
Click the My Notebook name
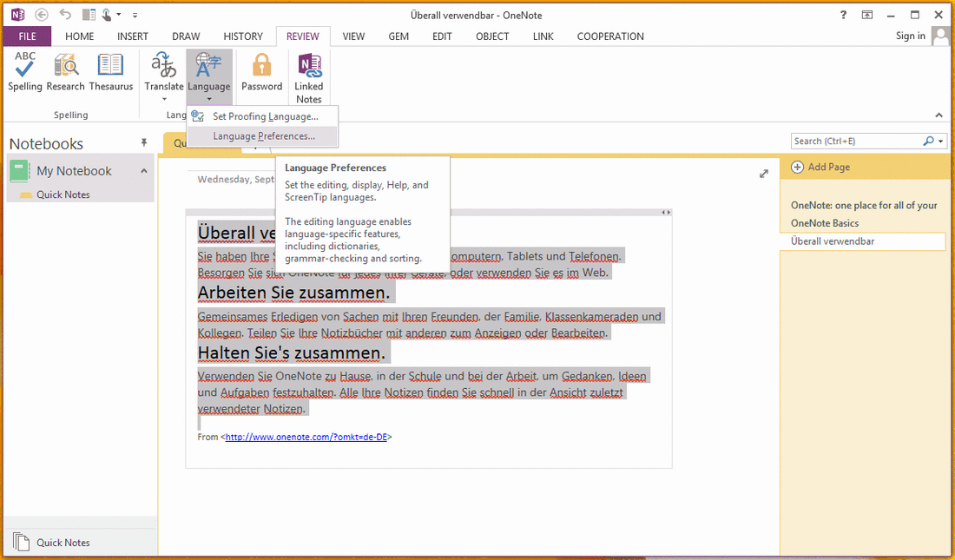pyautogui.click(x=75, y=171)
